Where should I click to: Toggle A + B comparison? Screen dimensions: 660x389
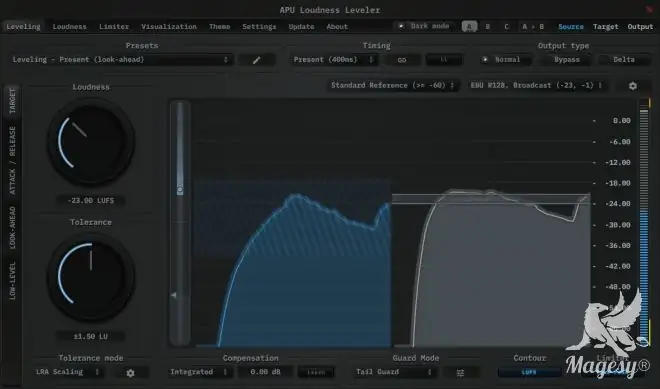coord(533,27)
